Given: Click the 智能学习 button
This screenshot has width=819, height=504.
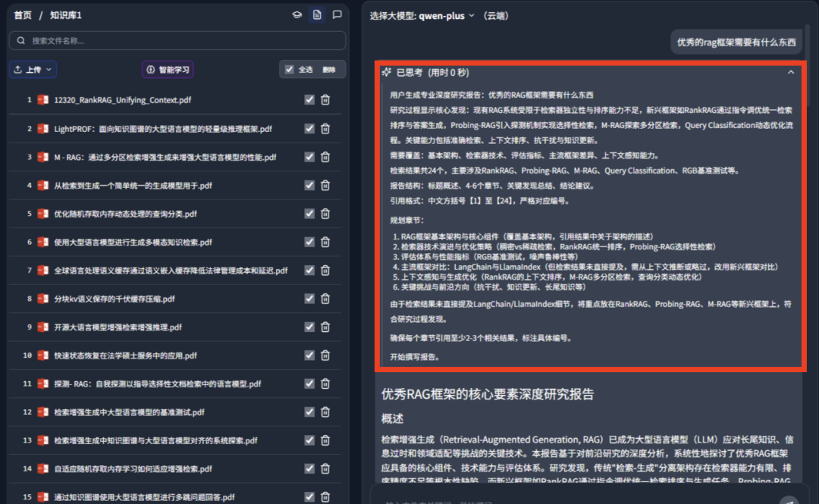Looking at the screenshot, I should (x=168, y=69).
